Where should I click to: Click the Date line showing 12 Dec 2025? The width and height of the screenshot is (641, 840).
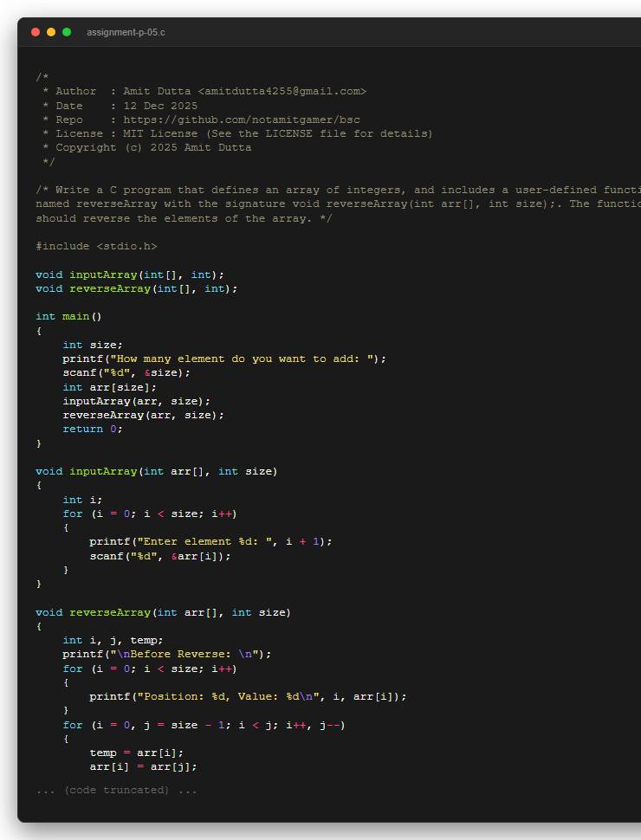pyautogui.click(x=120, y=106)
